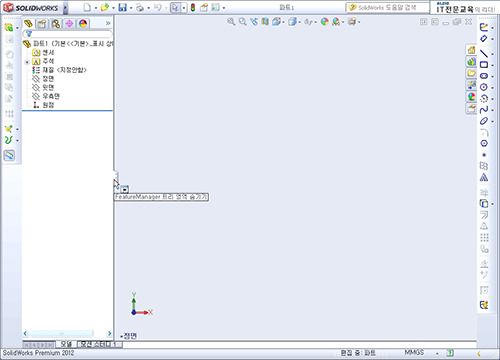
Task: Toggle the Section View icon
Action: coord(265,22)
